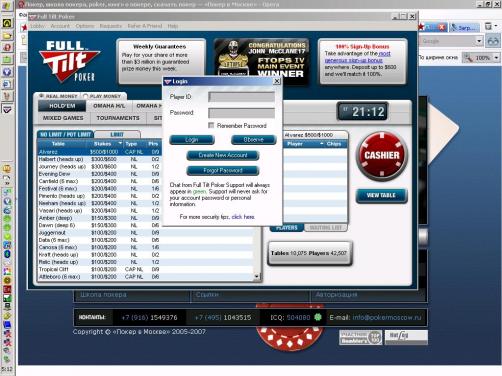The image size is (502, 376).
Task: Click the Opera fit-to-width button
Action: click(x=438, y=58)
